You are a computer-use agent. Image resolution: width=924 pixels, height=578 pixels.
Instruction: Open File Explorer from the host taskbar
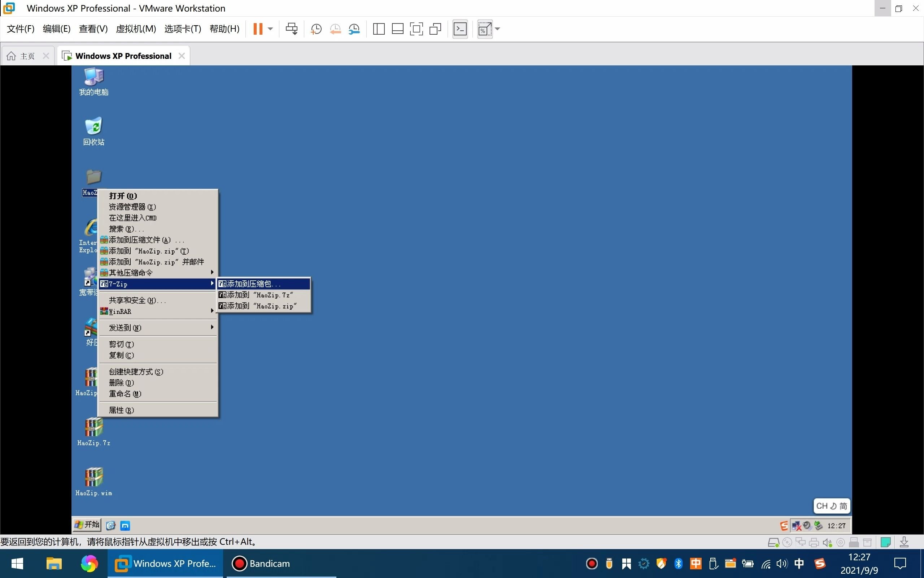click(x=54, y=564)
